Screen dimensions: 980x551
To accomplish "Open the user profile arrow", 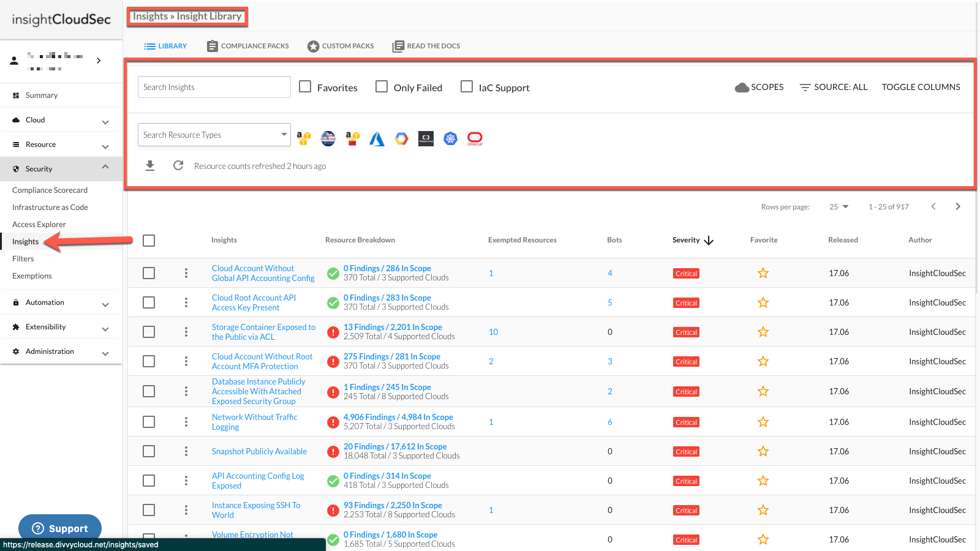I will (x=99, y=61).
